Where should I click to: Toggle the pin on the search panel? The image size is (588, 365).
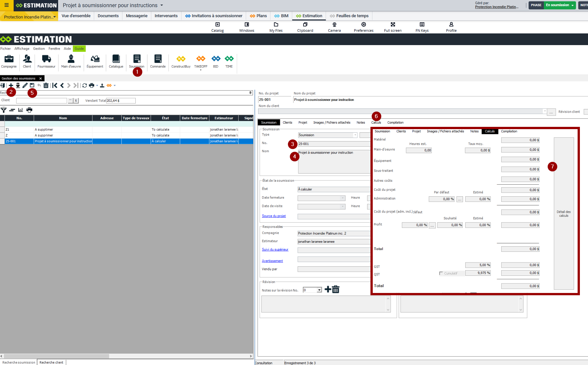(250, 93)
